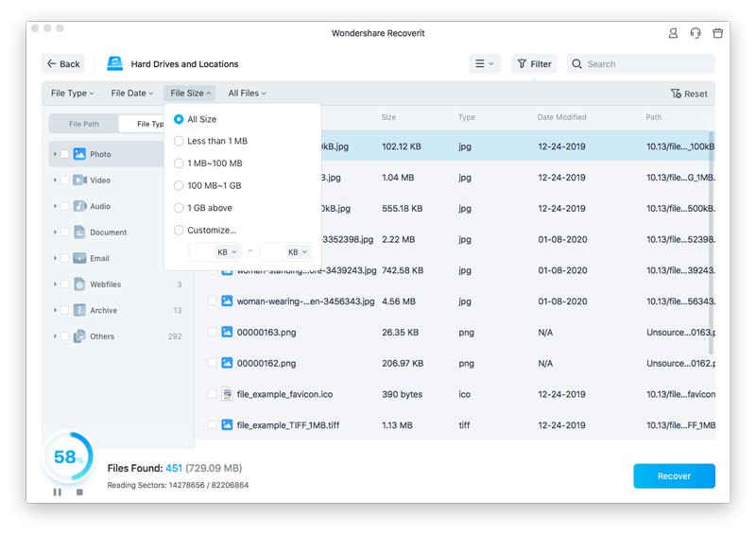Open the All Files filter dropdown
756x534 pixels.
click(247, 94)
